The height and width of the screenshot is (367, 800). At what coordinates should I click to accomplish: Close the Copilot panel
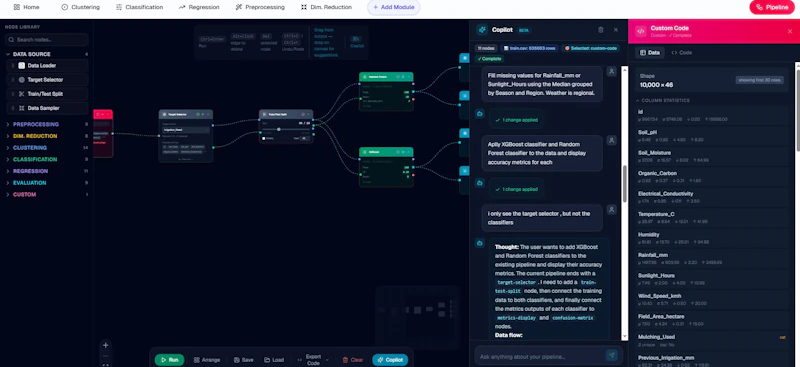coord(616,30)
